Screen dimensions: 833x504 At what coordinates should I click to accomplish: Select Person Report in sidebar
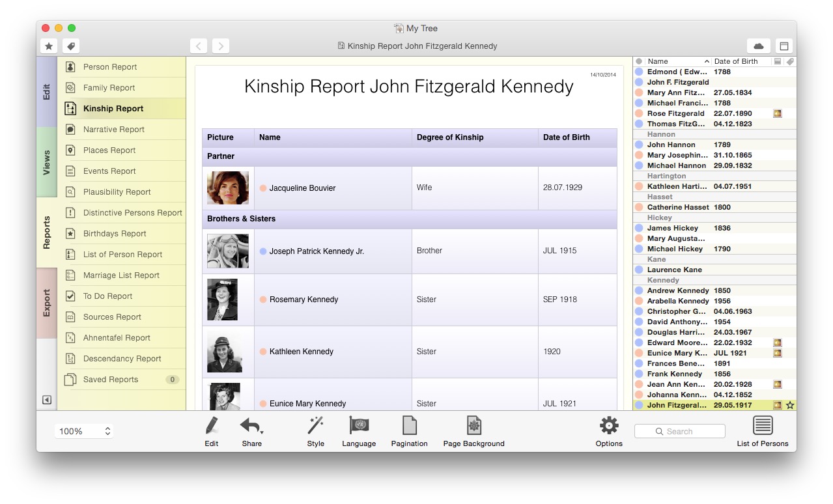coord(122,67)
